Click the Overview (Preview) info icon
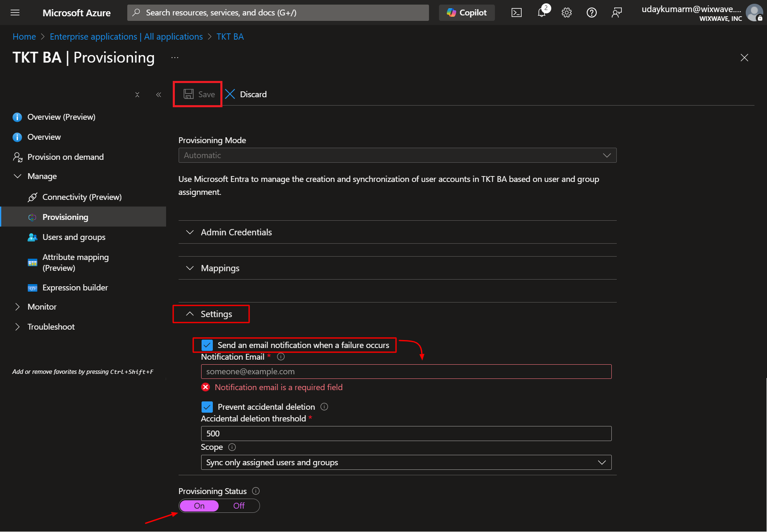 pyautogui.click(x=17, y=117)
